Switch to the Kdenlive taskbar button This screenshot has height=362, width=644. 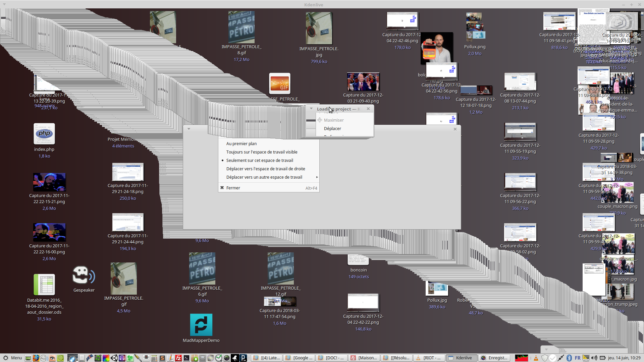tap(461, 358)
